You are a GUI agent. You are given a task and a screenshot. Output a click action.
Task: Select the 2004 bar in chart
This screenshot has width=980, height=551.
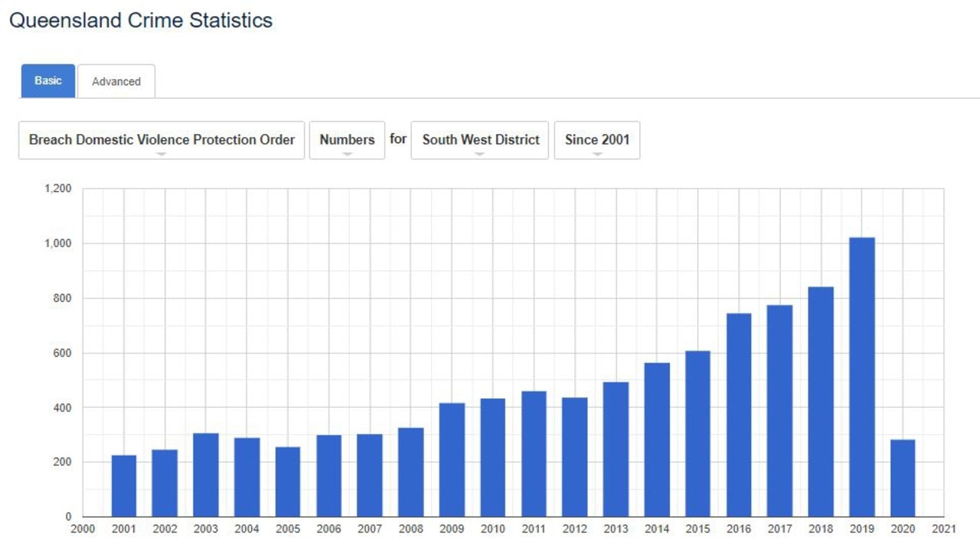pyautogui.click(x=247, y=478)
